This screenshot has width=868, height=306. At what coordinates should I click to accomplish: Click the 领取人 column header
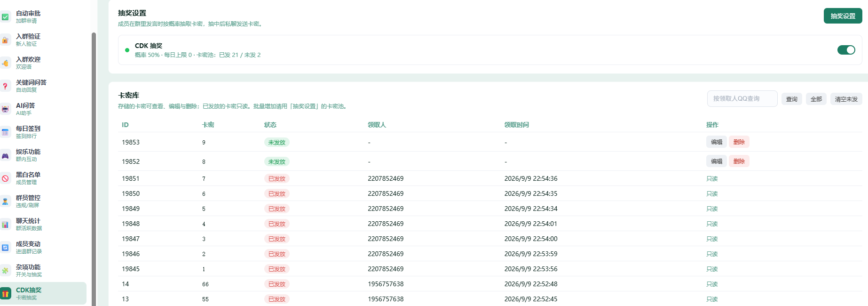click(x=377, y=125)
